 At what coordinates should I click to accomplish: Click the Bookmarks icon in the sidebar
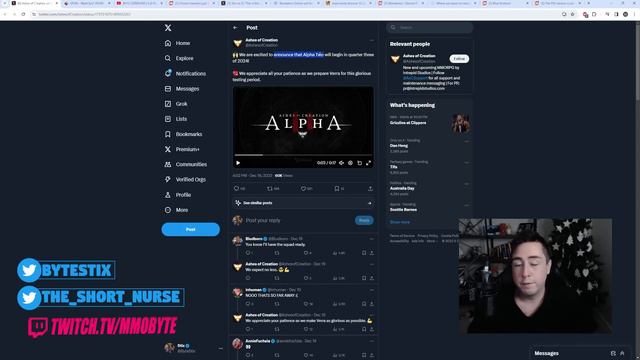(x=168, y=134)
